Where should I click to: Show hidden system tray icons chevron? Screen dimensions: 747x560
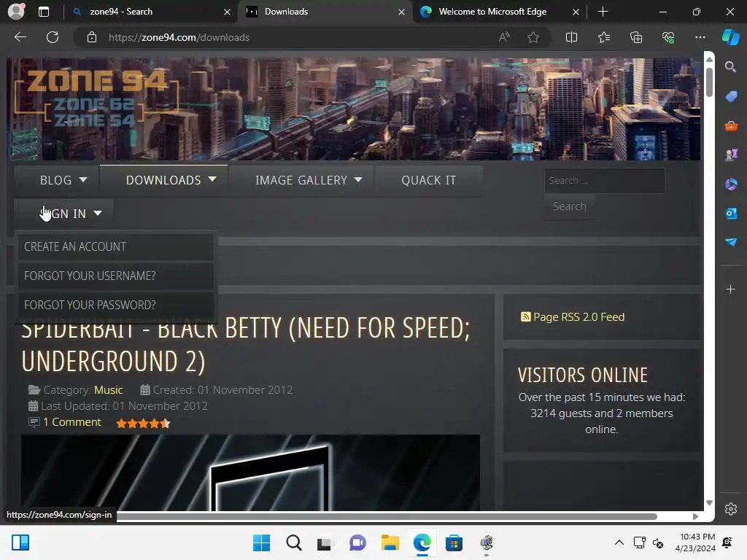point(619,542)
